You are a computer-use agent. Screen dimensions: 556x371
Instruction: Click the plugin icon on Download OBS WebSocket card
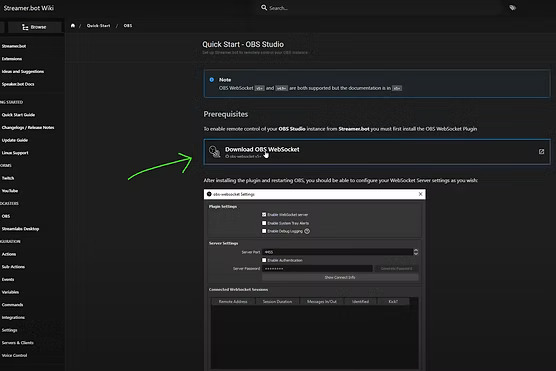coord(215,152)
